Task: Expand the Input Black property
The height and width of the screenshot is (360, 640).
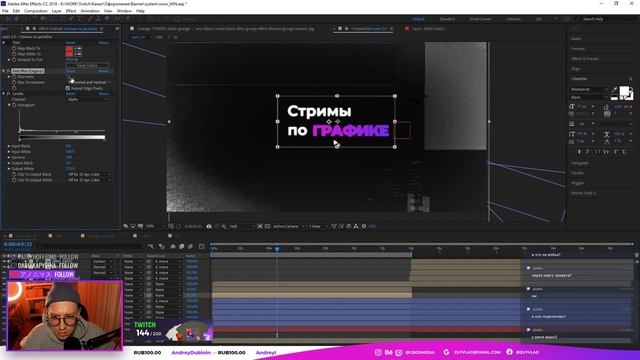Action: 9,146
